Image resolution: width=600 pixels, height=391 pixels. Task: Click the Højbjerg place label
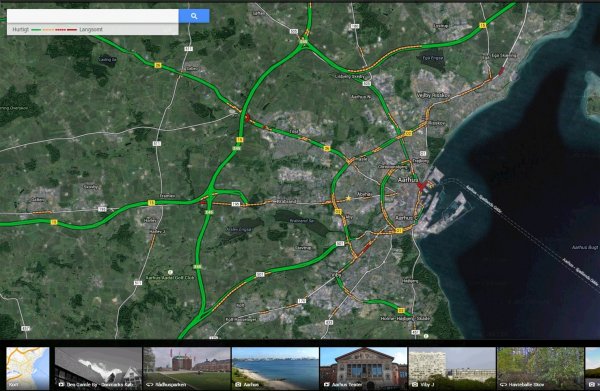(x=410, y=281)
